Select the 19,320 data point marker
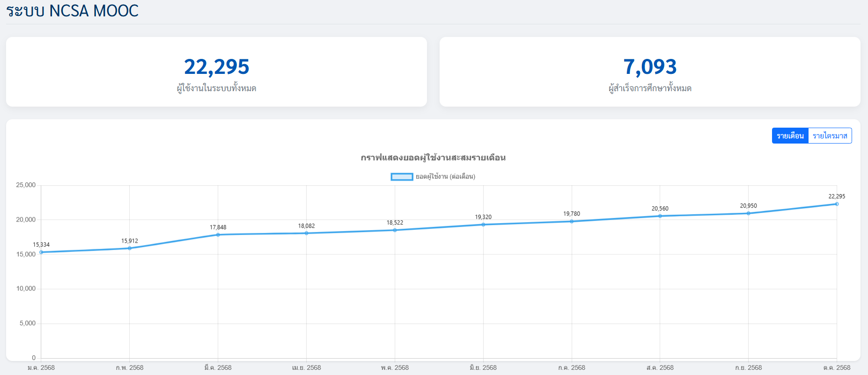868x375 pixels. [483, 224]
